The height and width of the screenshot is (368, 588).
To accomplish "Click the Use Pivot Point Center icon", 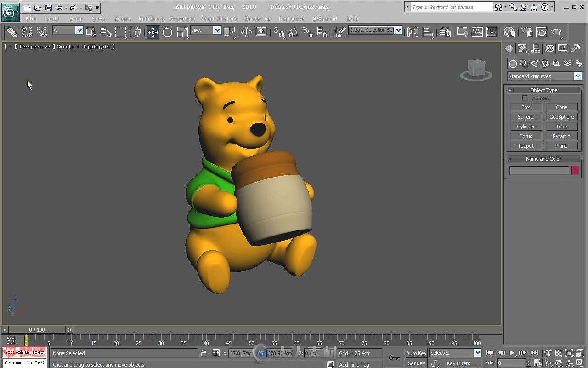I will click(x=230, y=32).
